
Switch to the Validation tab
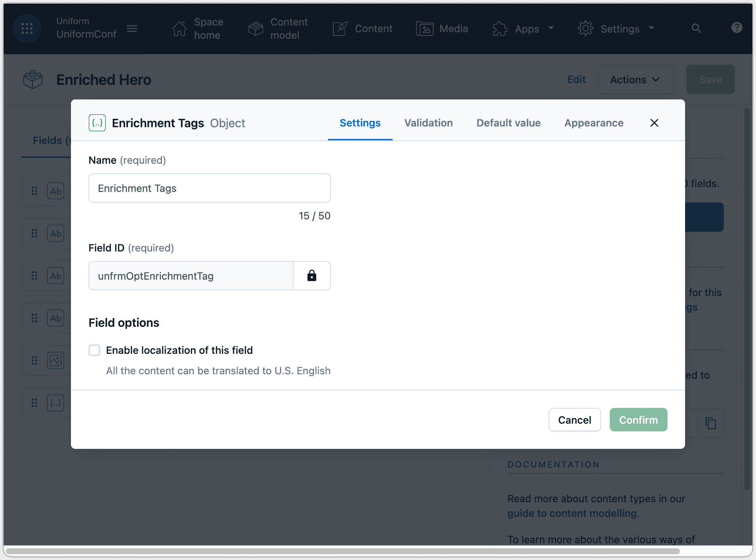pos(428,123)
